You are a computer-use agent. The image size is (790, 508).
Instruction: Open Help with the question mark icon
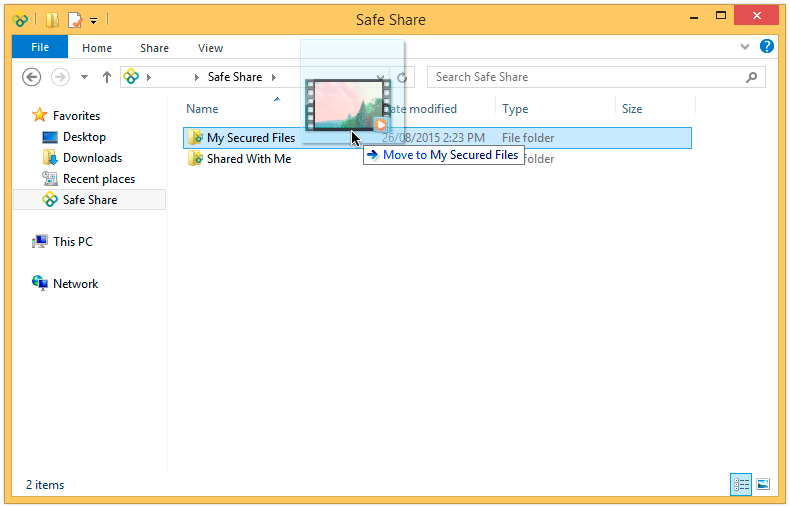(766, 46)
